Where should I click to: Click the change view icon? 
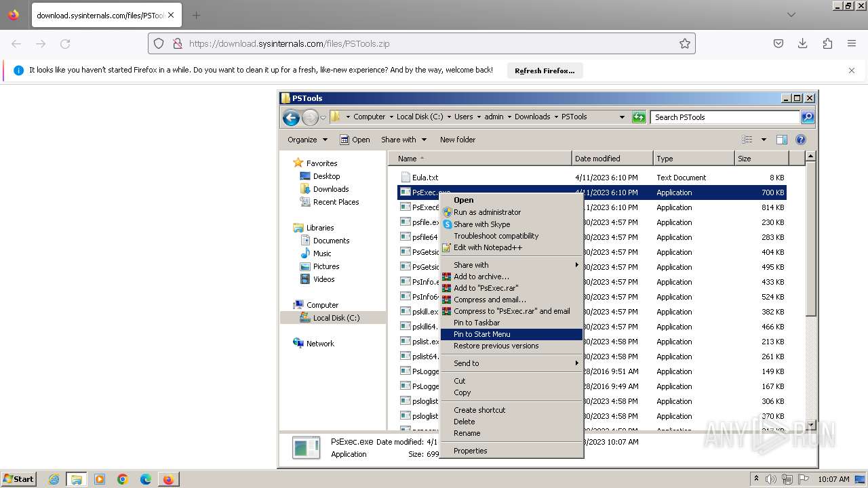pos(747,140)
